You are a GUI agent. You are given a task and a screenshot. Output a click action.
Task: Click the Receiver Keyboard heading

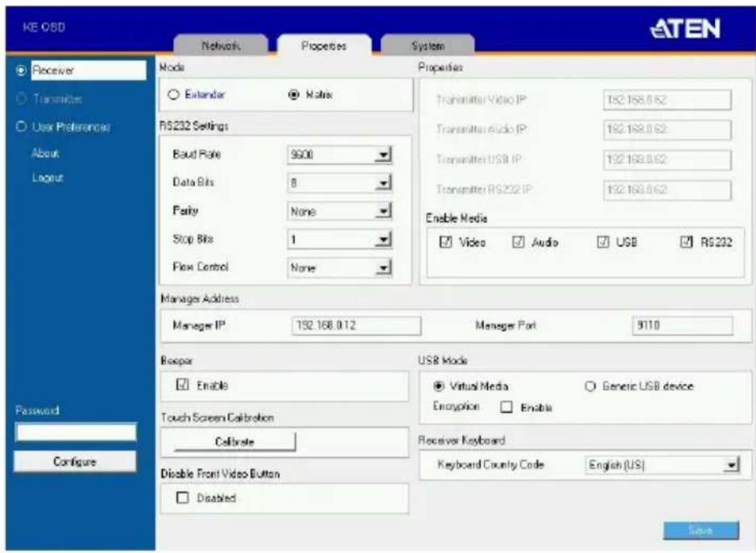tap(461, 440)
